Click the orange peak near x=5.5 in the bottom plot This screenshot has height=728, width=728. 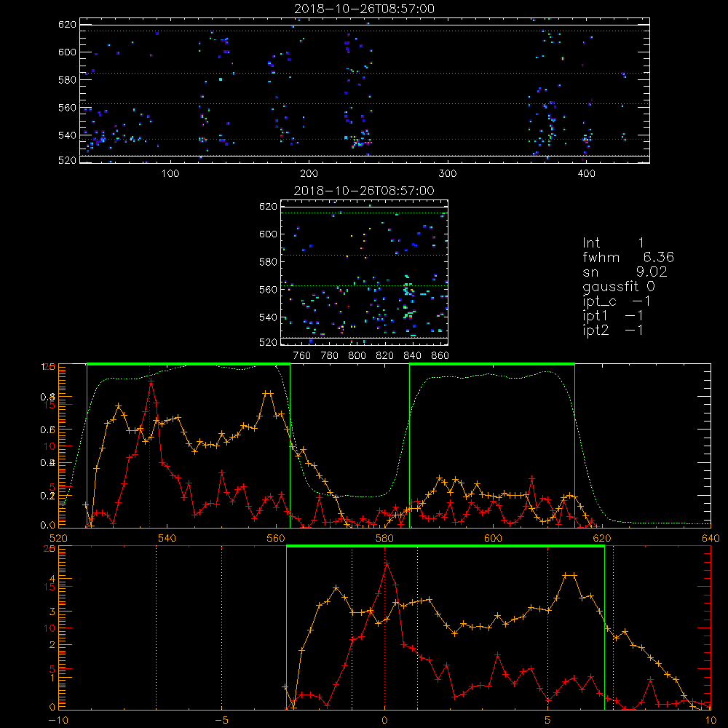click(x=570, y=575)
